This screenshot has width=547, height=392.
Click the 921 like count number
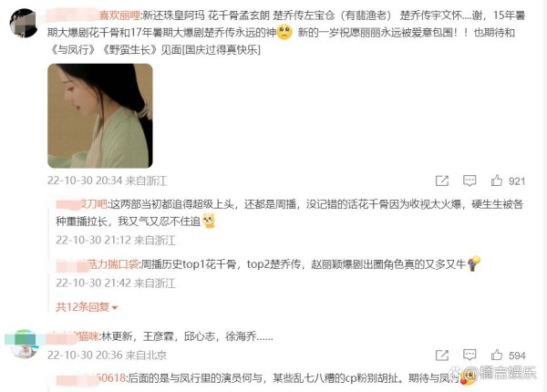pos(517,181)
